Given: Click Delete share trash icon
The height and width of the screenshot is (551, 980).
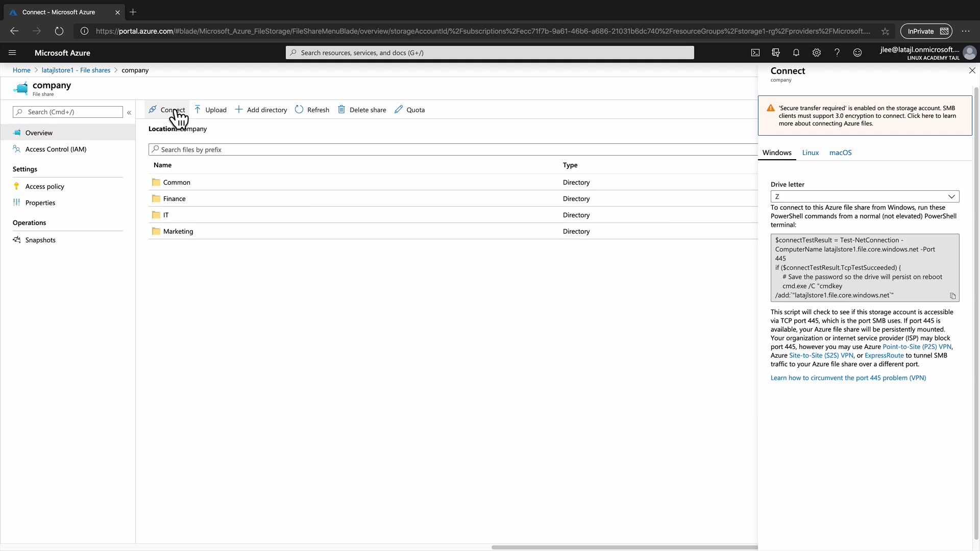Looking at the screenshot, I should 341,110.
